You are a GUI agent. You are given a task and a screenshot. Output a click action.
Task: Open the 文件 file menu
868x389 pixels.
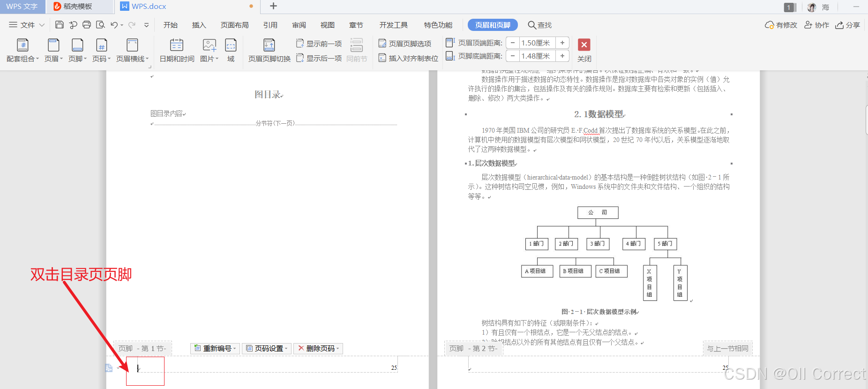[27, 25]
